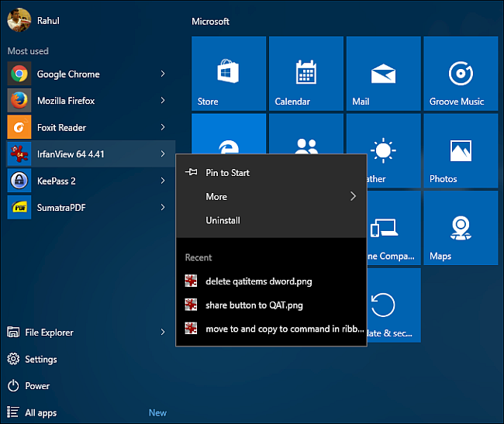Expand the Google Chrome jump list arrow
Image resolution: width=504 pixels, height=424 pixels.
(x=162, y=74)
